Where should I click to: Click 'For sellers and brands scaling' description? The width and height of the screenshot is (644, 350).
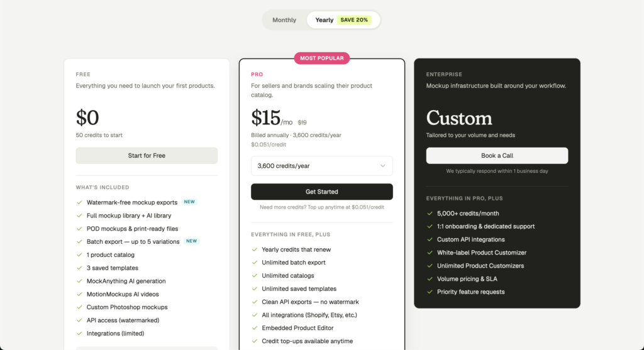point(311,90)
